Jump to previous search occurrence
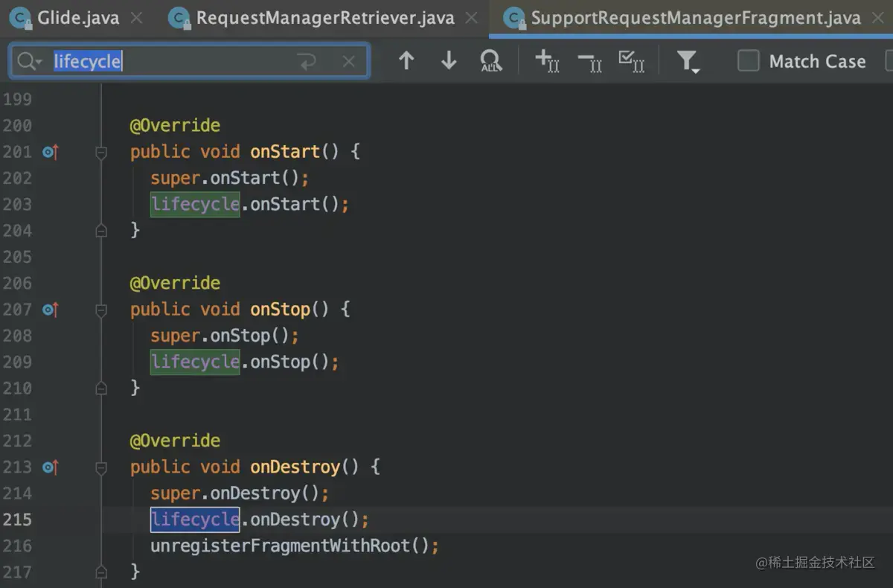 406,61
